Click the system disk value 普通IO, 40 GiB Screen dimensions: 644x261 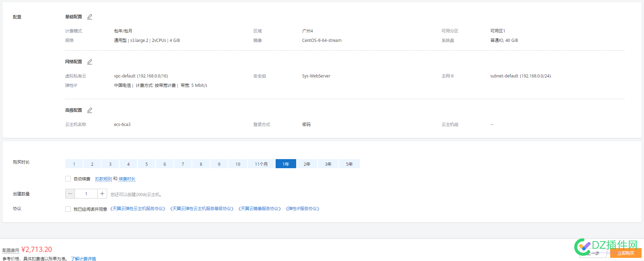coord(504,40)
